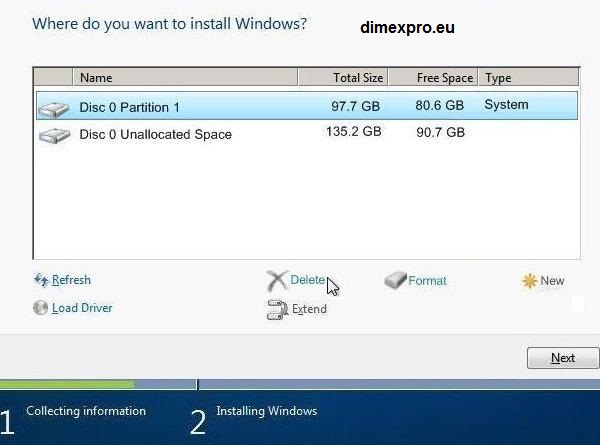Click the Format link

[x=427, y=280]
